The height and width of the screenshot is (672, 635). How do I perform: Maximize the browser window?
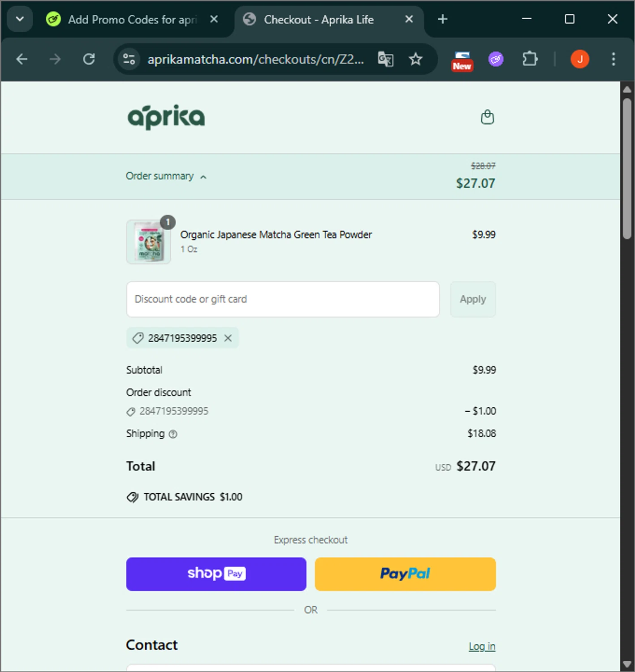569,19
